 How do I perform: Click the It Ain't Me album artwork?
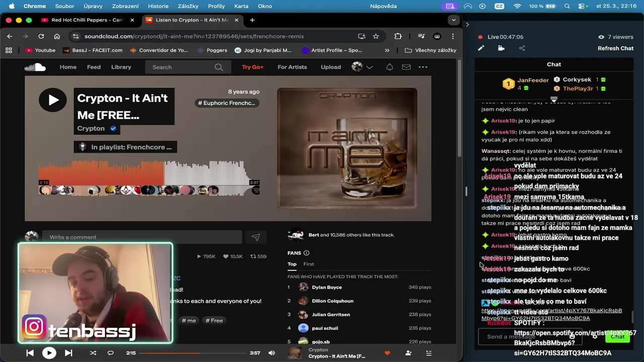click(x=347, y=148)
